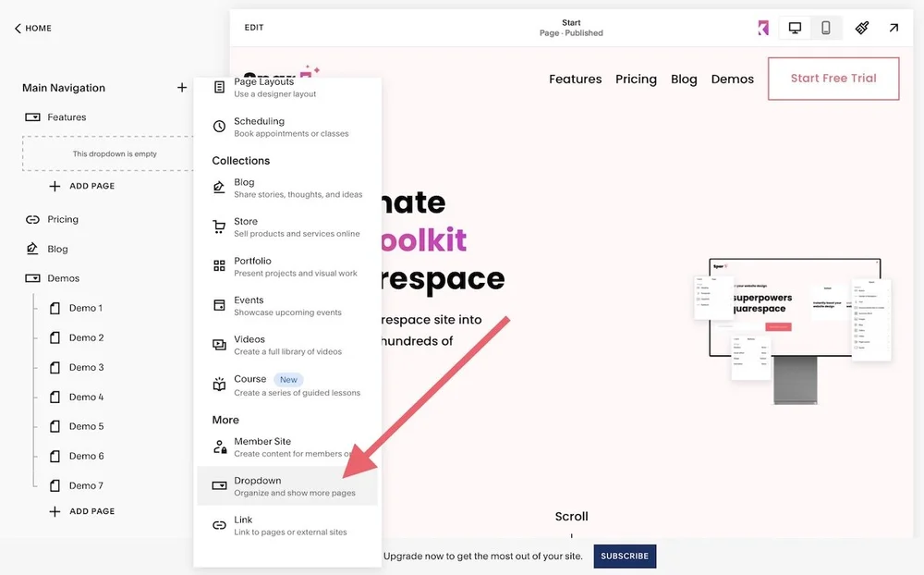The height and width of the screenshot is (575, 924).
Task: Open the live site via the arrow icon
Action: [894, 28]
